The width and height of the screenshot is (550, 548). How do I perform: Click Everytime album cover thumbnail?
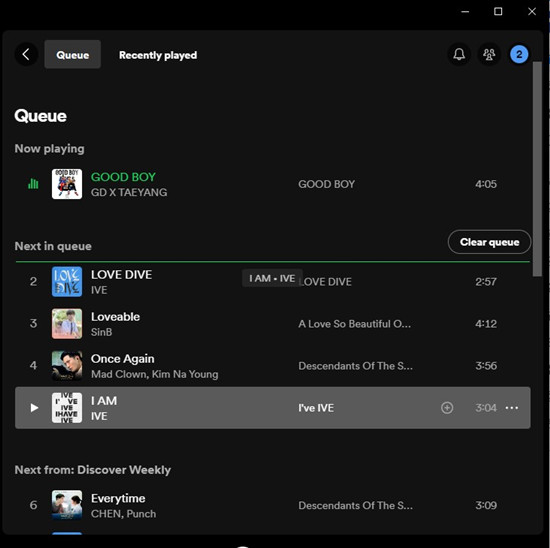click(67, 505)
